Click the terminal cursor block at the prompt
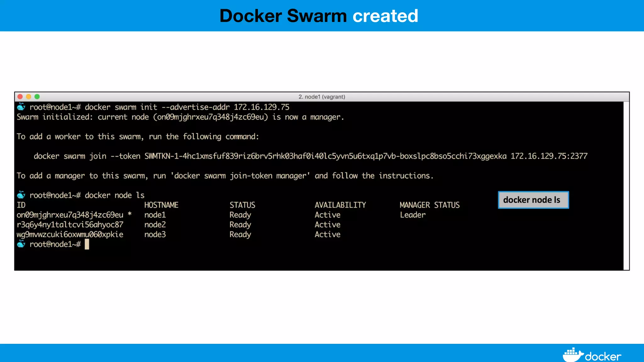The image size is (644, 362). pyautogui.click(x=87, y=244)
